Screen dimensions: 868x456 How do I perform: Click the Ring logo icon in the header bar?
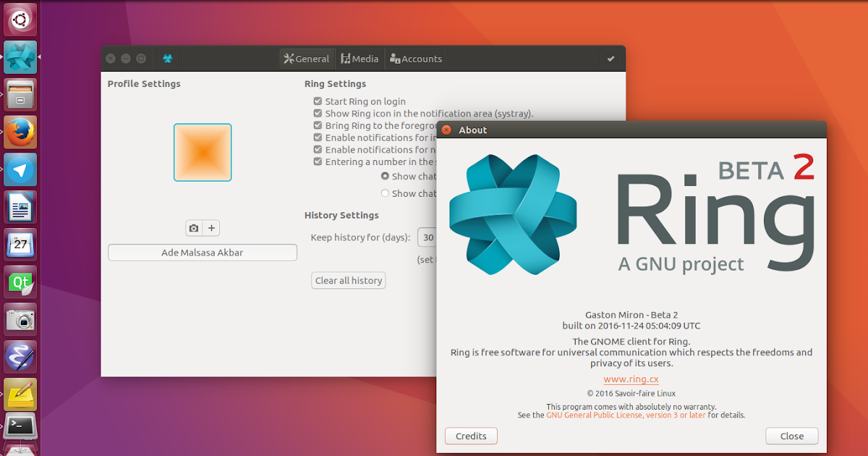pos(166,59)
